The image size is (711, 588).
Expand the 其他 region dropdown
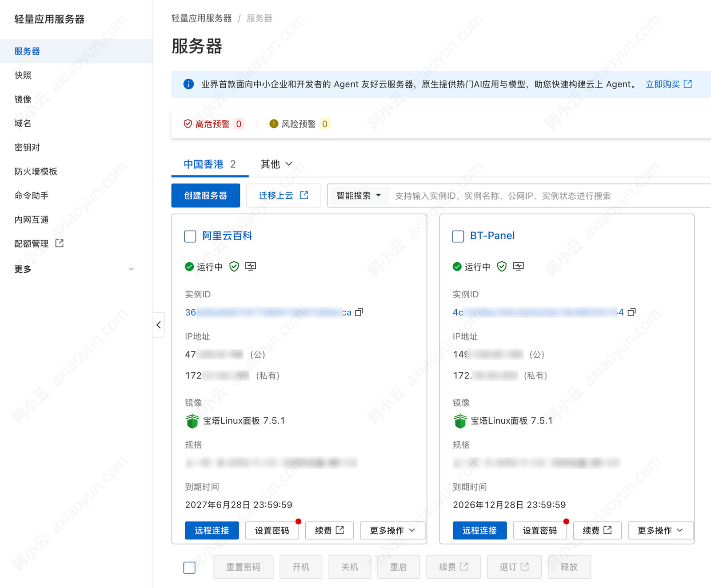coord(276,164)
